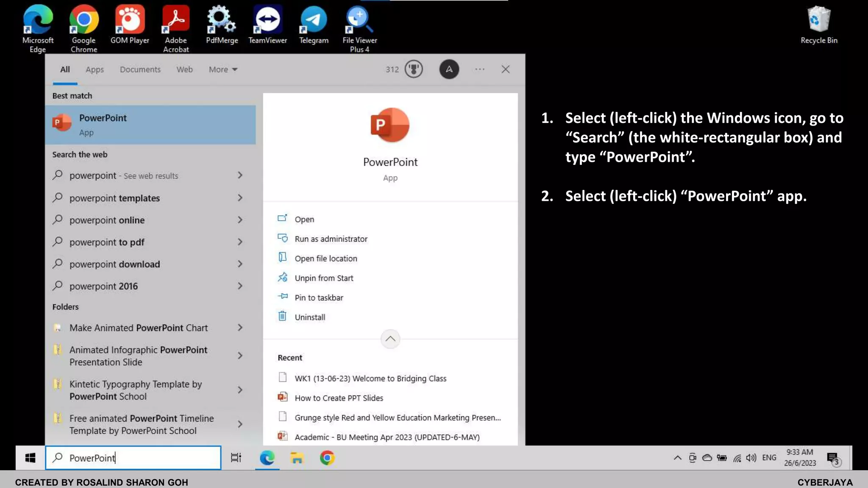Screen dimensions: 868x488
Task: Switch to the Documents tab
Action: point(140,69)
